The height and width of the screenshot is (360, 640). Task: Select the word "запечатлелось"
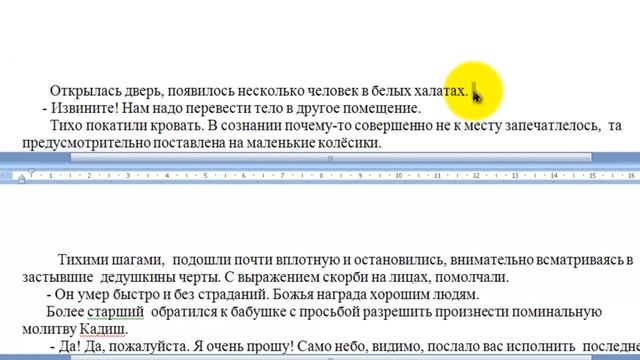pos(551,126)
